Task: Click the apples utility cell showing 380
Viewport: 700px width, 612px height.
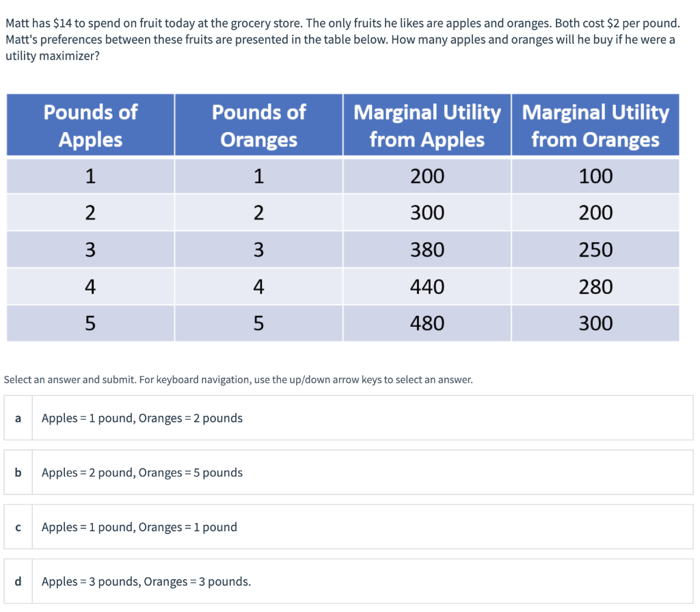Action: point(427,250)
